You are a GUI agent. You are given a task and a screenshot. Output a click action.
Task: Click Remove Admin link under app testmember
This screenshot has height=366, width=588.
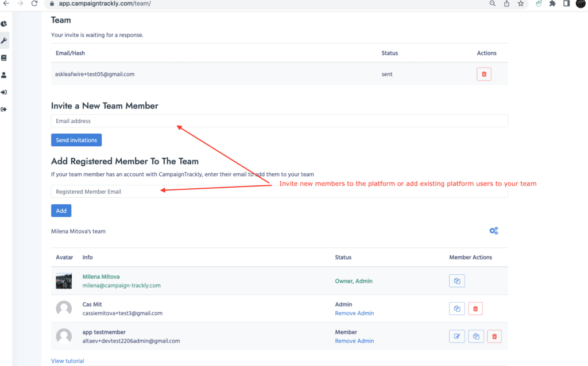[354, 341]
